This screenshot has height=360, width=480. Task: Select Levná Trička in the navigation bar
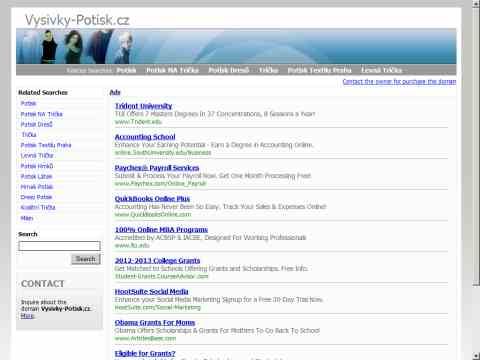pos(382,70)
